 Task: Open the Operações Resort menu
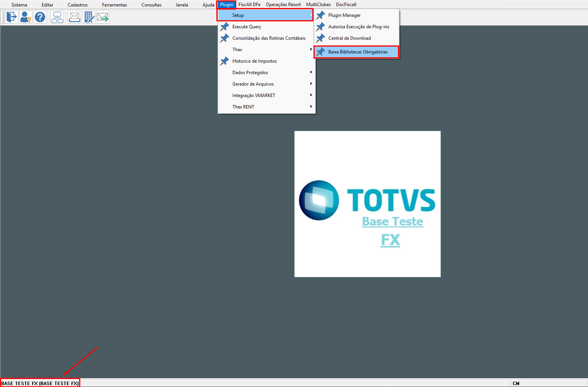coord(283,5)
